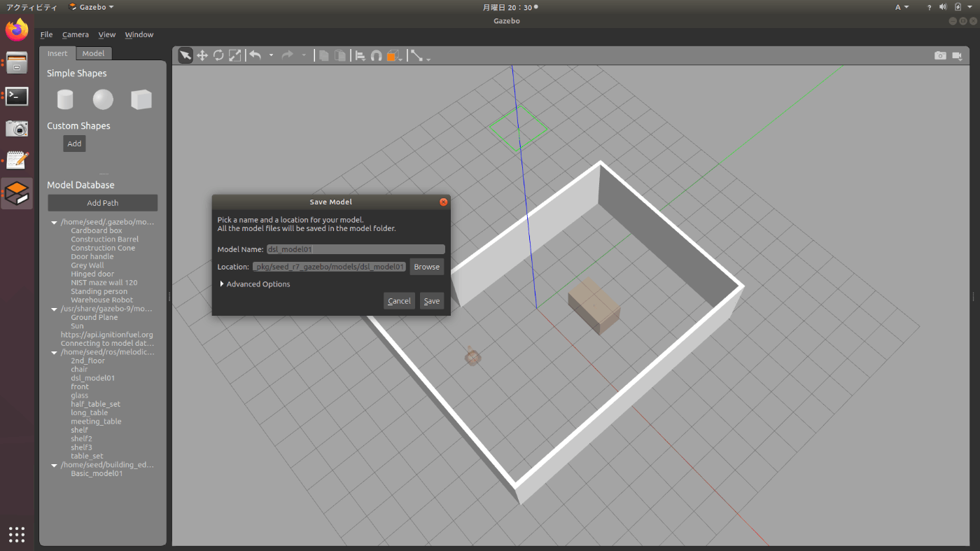Image resolution: width=980 pixels, height=551 pixels.
Task: Activate the translate mode tool
Action: click(202, 55)
